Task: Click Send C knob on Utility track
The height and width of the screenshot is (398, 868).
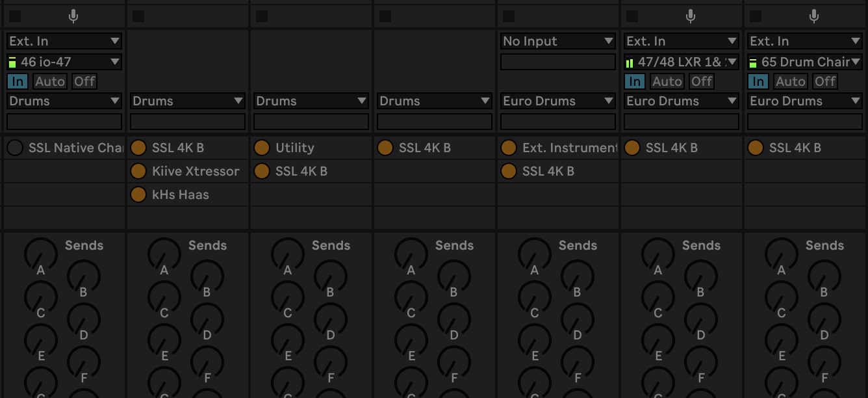Action: coord(287,298)
